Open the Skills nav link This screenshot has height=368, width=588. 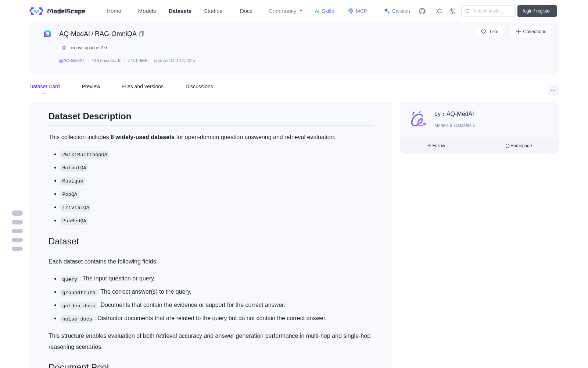pyautogui.click(x=325, y=11)
